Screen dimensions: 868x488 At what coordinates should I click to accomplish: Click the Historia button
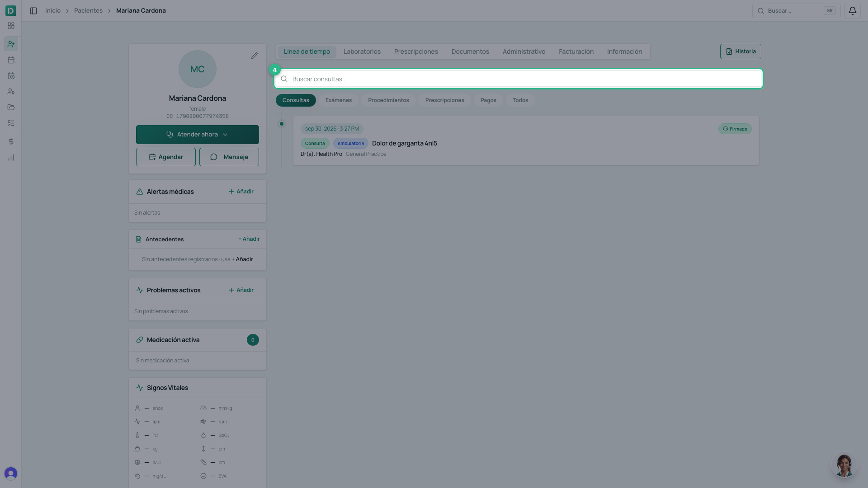tap(741, 52)
